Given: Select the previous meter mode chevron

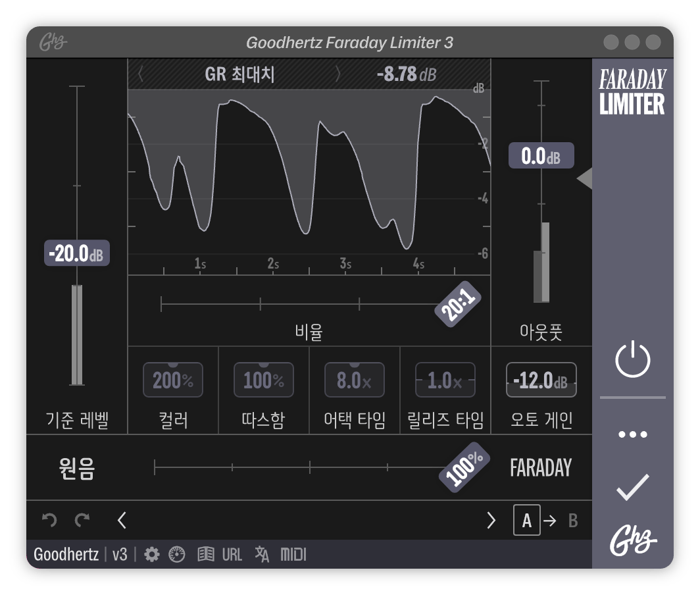Looking at the screenshot, I should point(140,74).
